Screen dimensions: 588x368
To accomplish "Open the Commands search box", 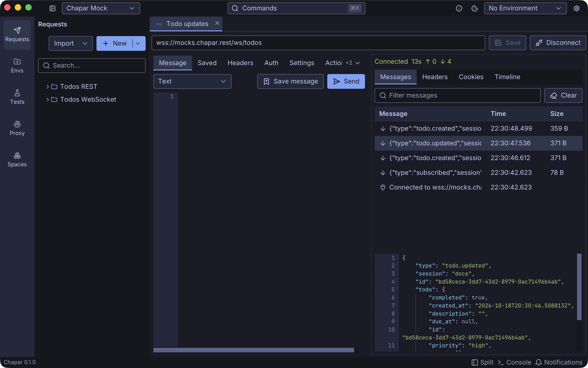I will click(x=296, y=8).
